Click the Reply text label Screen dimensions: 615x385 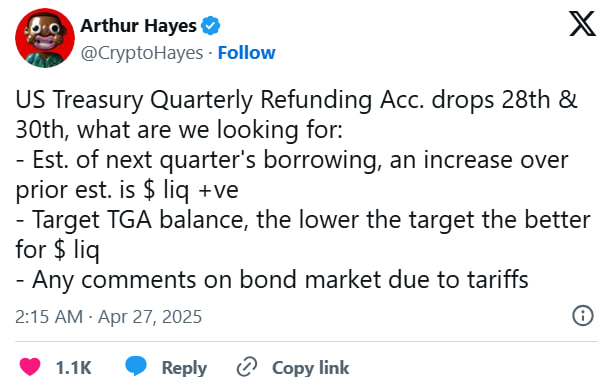click(184, 368)
